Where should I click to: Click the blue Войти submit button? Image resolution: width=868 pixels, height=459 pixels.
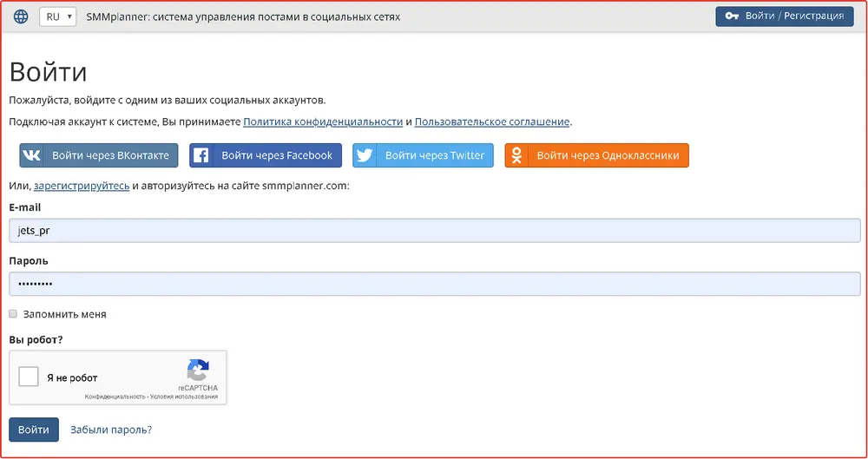tap(34, 429)
